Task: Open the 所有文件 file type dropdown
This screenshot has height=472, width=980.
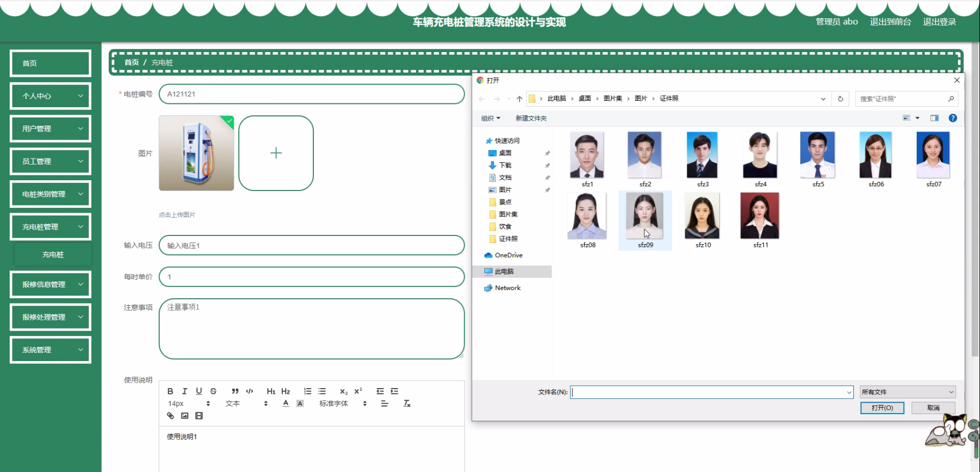Action: click(907, 392)
